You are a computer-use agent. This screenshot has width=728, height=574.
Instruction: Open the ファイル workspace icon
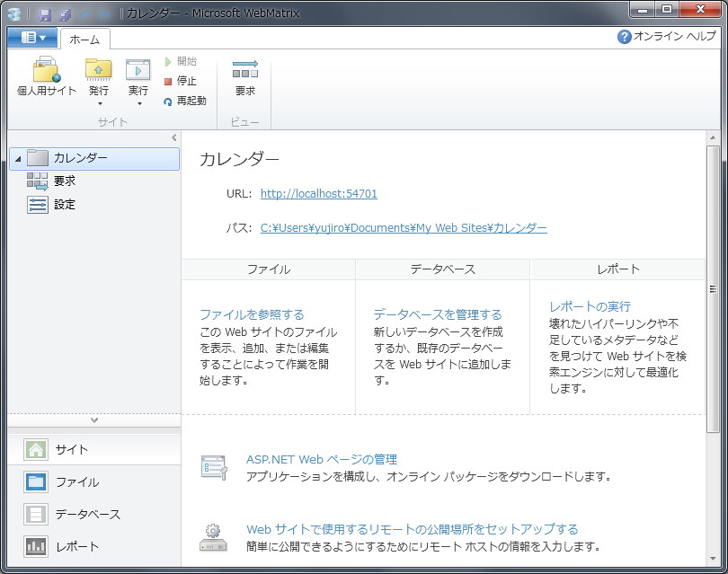tap(36, 482)
